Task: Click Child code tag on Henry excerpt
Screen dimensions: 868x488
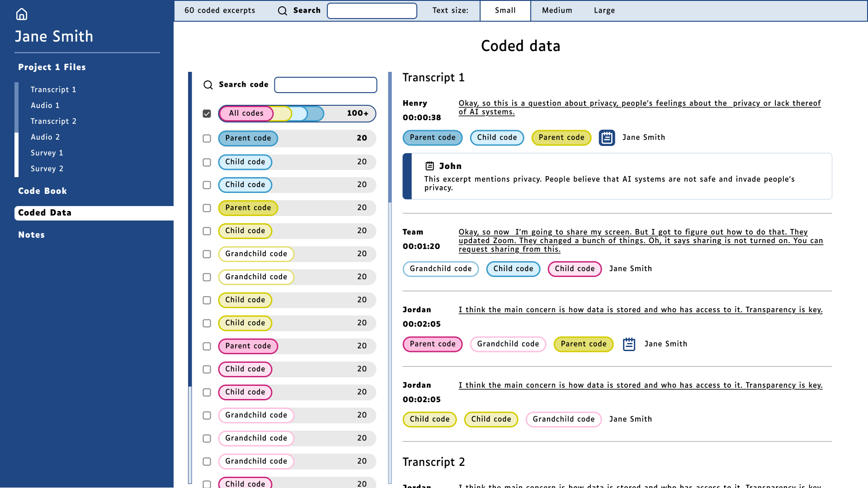Action: (x=497, y=138)
